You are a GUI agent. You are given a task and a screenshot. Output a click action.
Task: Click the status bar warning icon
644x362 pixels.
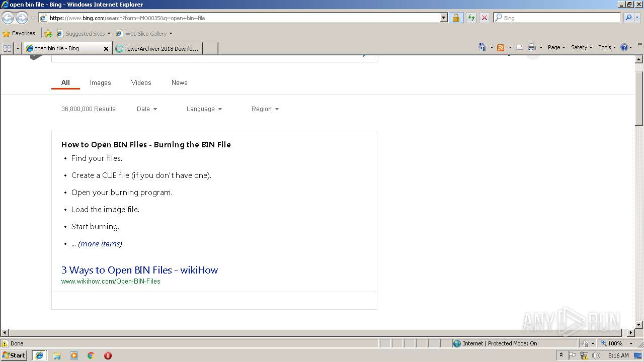6,343
